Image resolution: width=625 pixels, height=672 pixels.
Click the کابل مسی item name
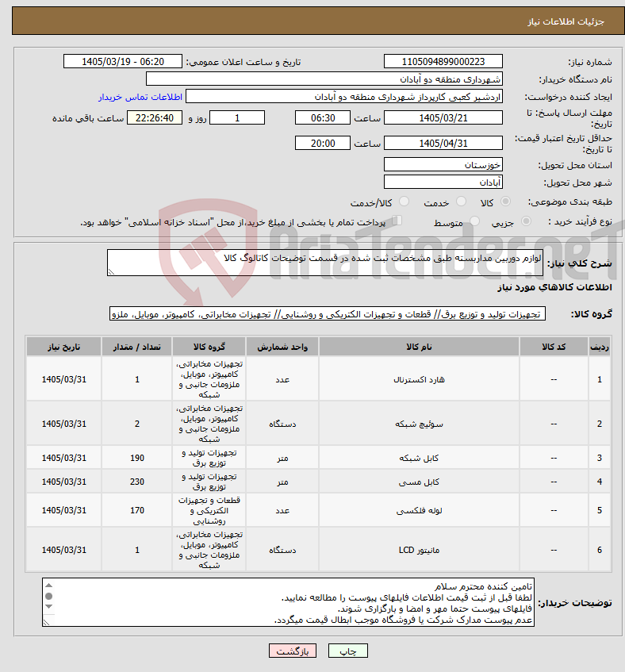pyautogui.click(x=419, y=482)
